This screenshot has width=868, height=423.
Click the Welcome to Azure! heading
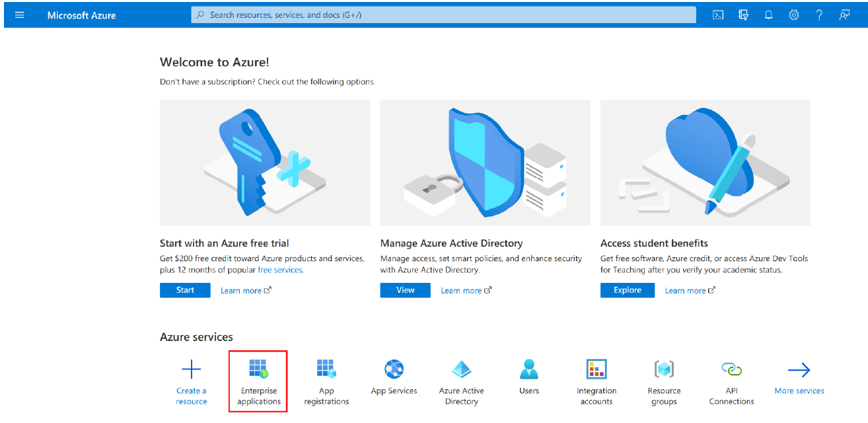pos(215,62)
